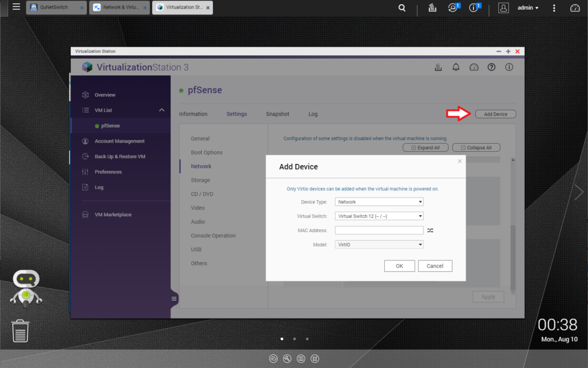Switch to the pfSense Log tab
Image resolution: width=588 pixels, height=368 pixels.
click(x=313, y=114)
